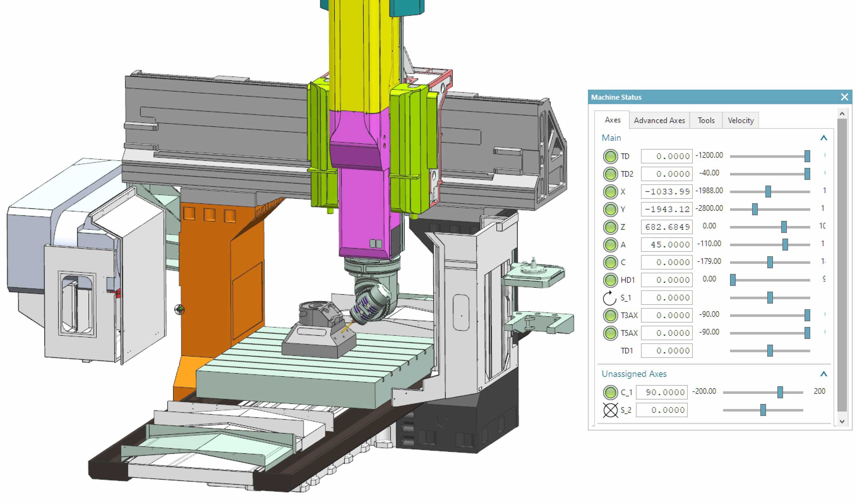Collapse the Main axes section
The width and height of the screenshot is (856, 504).
823,138
